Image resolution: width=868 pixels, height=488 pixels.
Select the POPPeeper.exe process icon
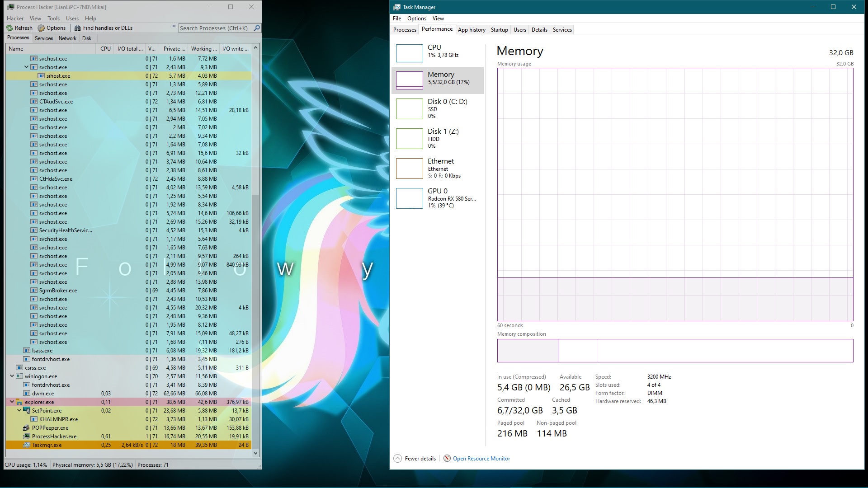tap(26, 428)
